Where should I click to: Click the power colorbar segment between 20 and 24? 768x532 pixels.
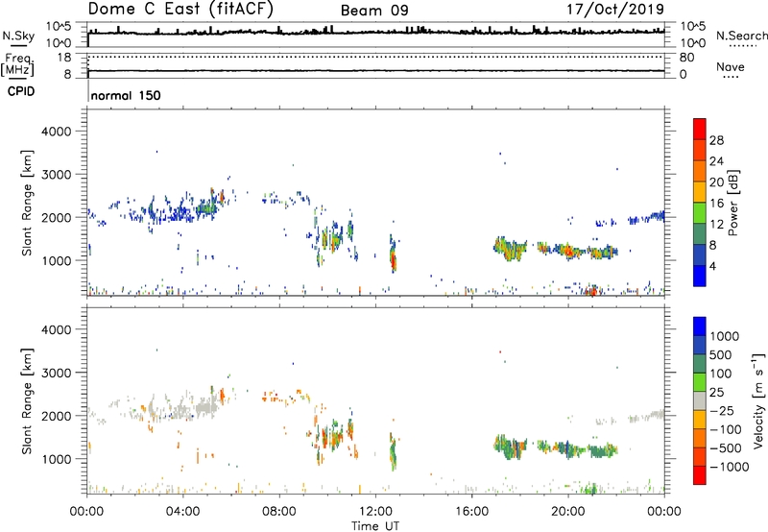click(x=700, y=171)
